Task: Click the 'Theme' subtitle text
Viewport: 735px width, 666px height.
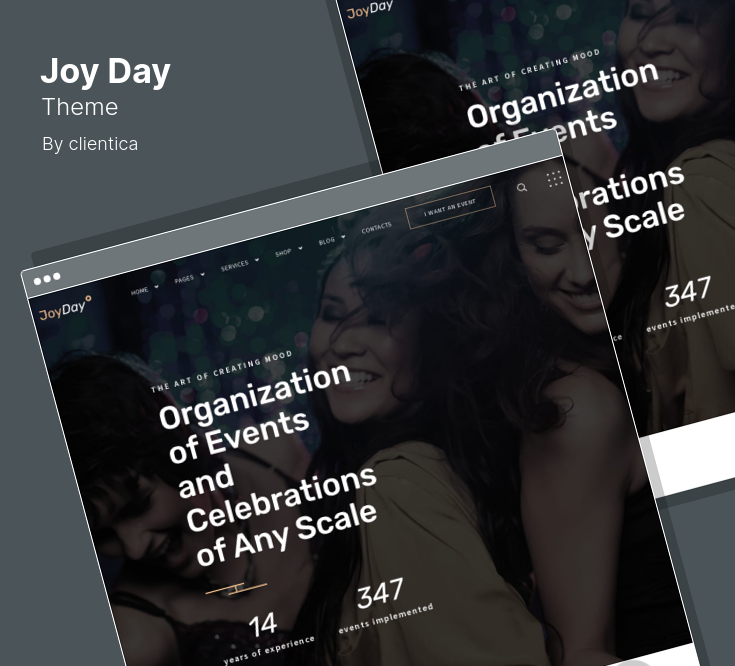Action: pos(80,107)
